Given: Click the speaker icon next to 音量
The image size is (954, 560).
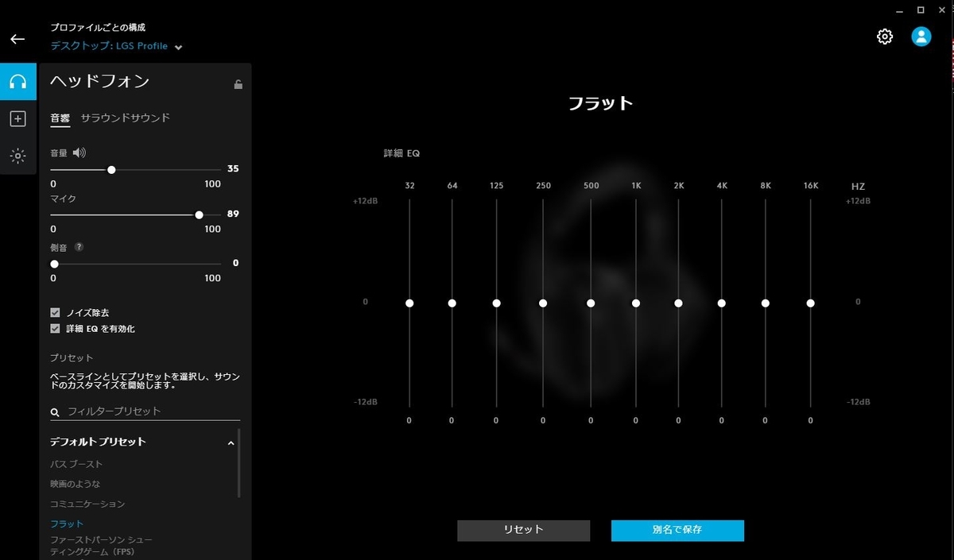Looking at the screenshot, I should [79, 153].
